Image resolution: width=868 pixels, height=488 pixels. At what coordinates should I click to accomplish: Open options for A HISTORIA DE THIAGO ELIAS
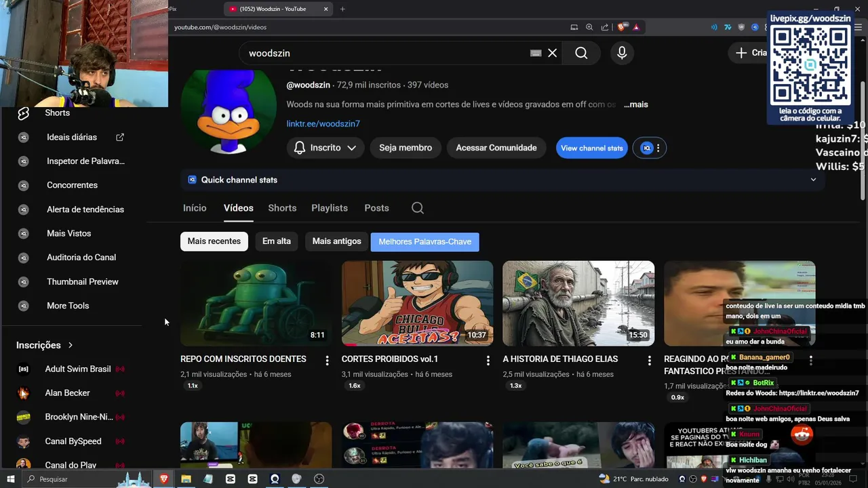pos(649,361)
